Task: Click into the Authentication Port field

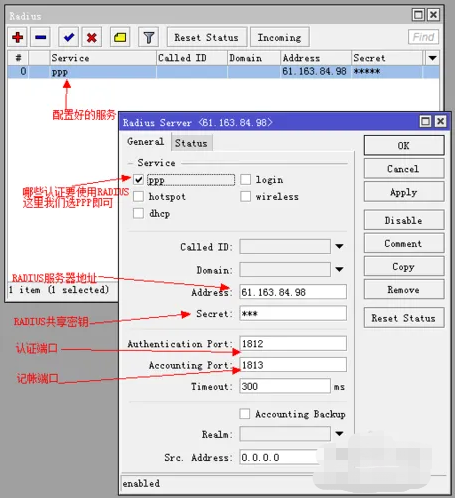Action: (293, 343)
